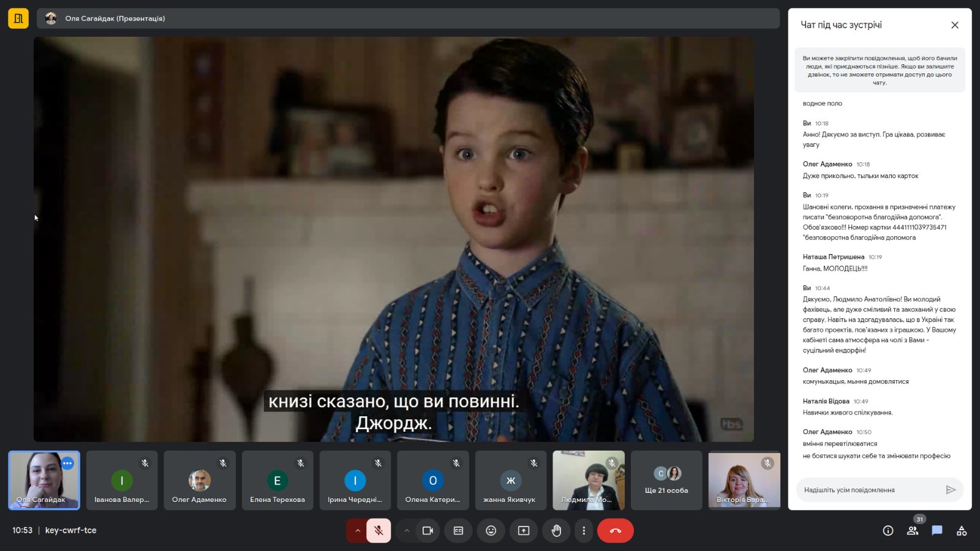980x551 pixels.
Task: Unmute the microphone button
Action: (379, 531)
